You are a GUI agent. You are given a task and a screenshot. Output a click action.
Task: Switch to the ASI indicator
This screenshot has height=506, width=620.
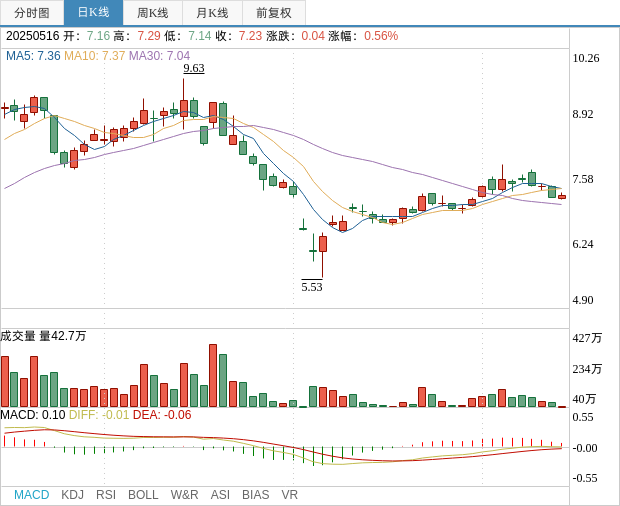pyautogui.click(x=220, y=495)
